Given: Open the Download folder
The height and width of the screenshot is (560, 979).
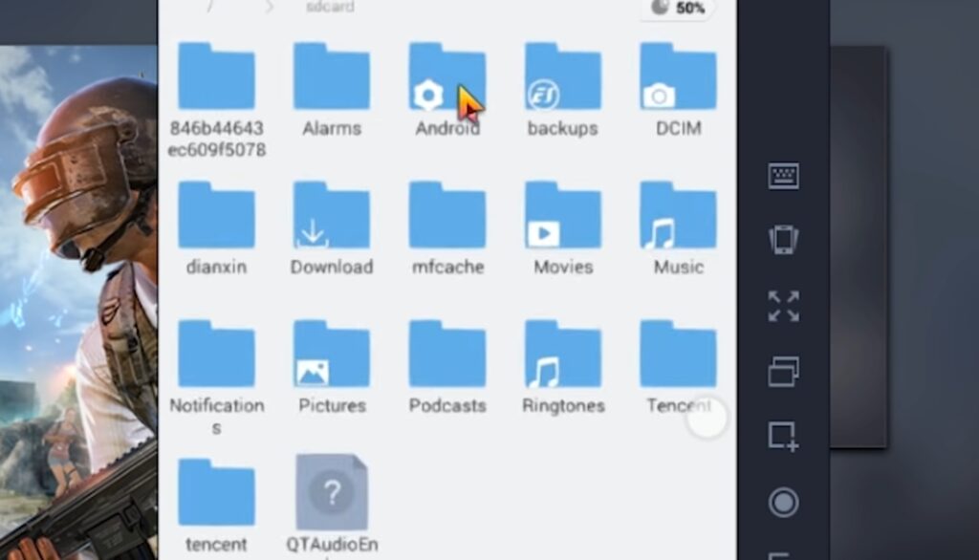Looking at the screenshot, I should (x=332, y=218).
